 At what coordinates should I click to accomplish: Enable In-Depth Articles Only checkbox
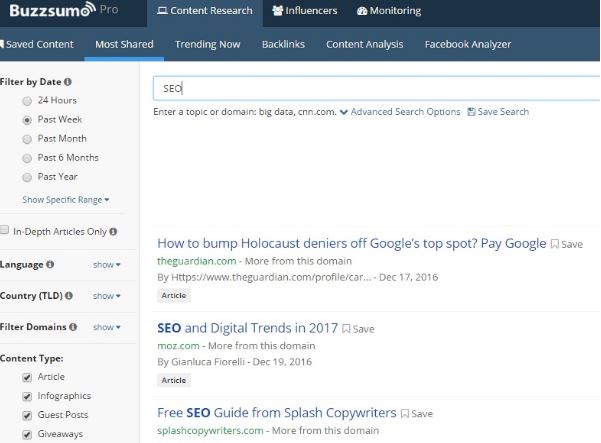[x=5, y=231]
